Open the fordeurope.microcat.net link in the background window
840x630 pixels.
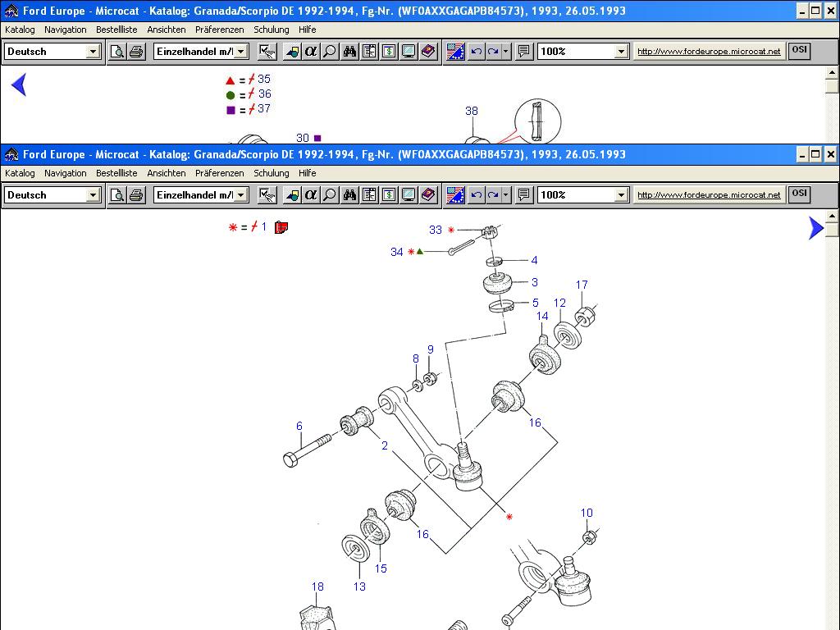(x=709, y=52)
